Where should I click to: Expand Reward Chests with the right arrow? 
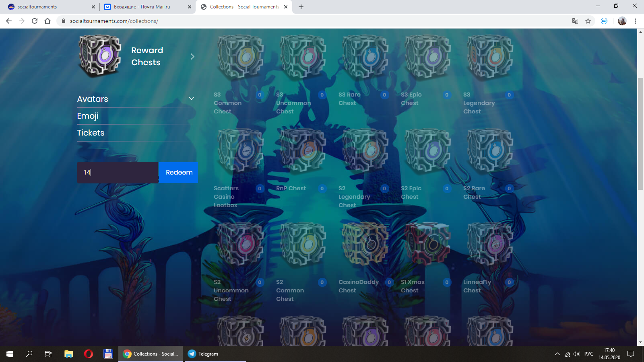point(192,56)
